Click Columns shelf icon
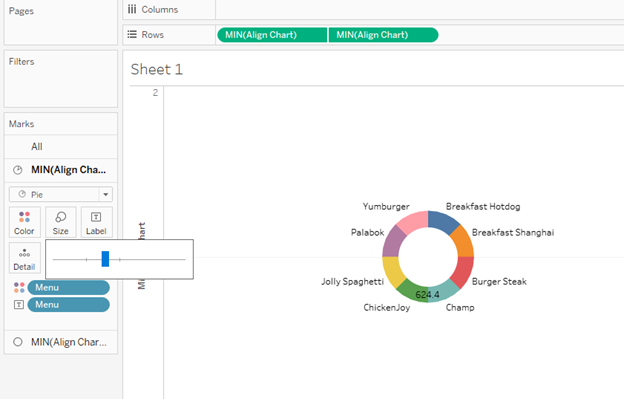Image resolution: width=624 pixels, height=399 pixels. pyautogui.click(x=132, y=9)
